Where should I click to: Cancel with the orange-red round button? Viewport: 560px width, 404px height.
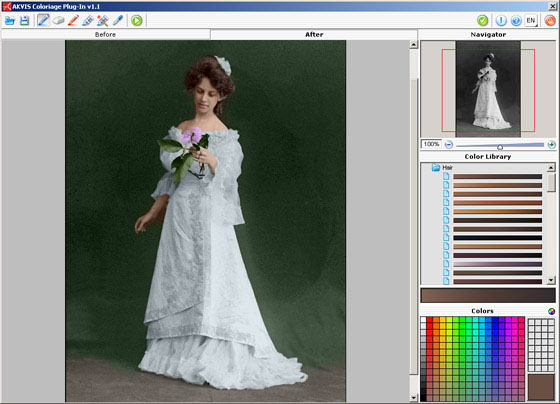tap(550, 21)
